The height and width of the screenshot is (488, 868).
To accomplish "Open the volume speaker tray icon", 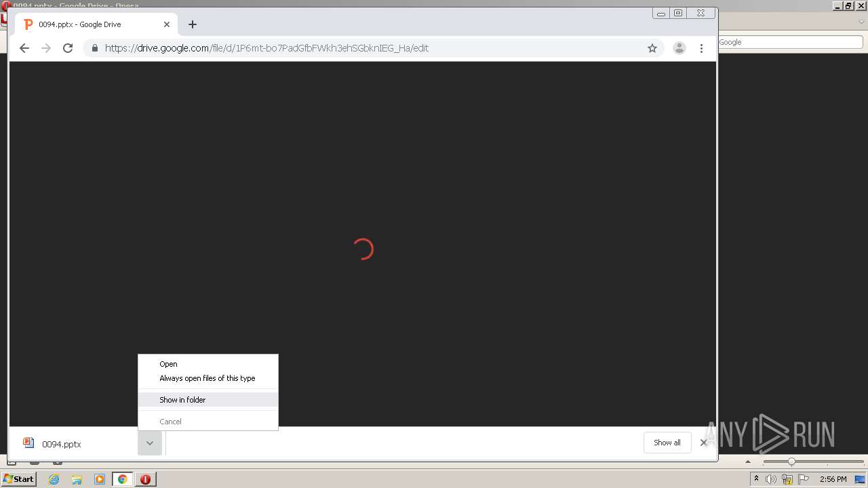I will [771, 479].
